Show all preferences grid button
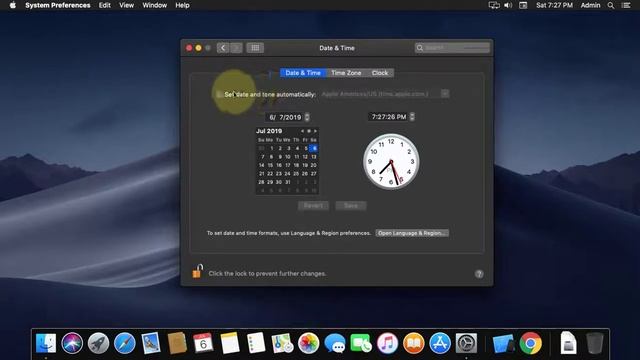The height and width of the screenshot is (360, 640). click(x=255, y=48)
